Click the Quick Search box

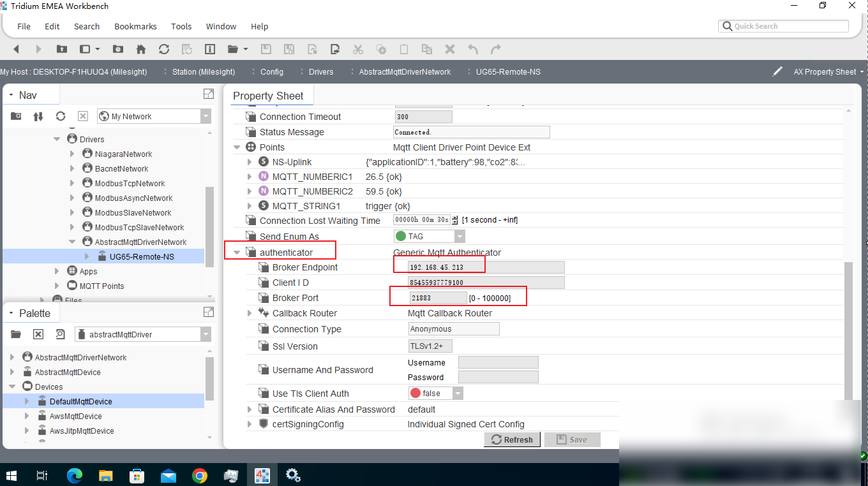click(x=783, y=26)
